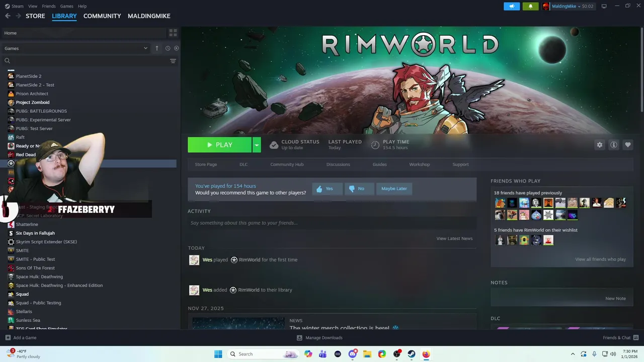This screenshot has width=644, height=362.
Task: Add RimWorld to favorites heart icon
Action: tap(628, 145)
